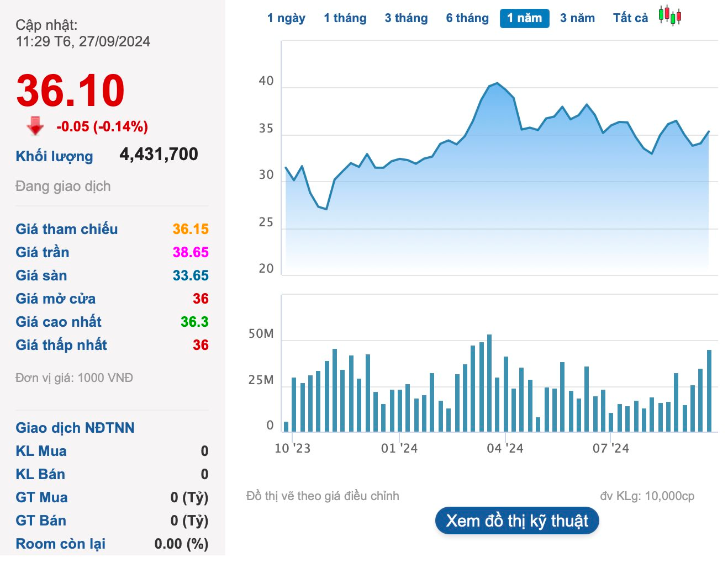The image size is (728, 563).
Task: Click the volume figure 4,431,700
Action: 159,154
